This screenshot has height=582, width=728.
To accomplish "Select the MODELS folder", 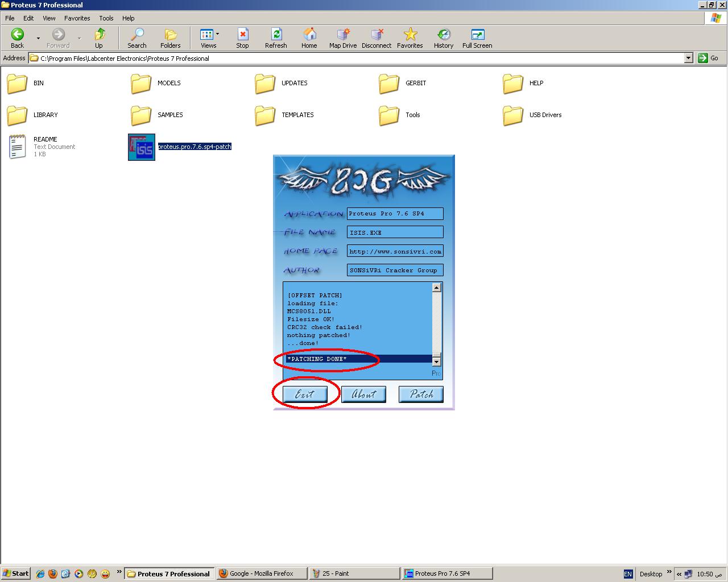I will coord(155,84).
